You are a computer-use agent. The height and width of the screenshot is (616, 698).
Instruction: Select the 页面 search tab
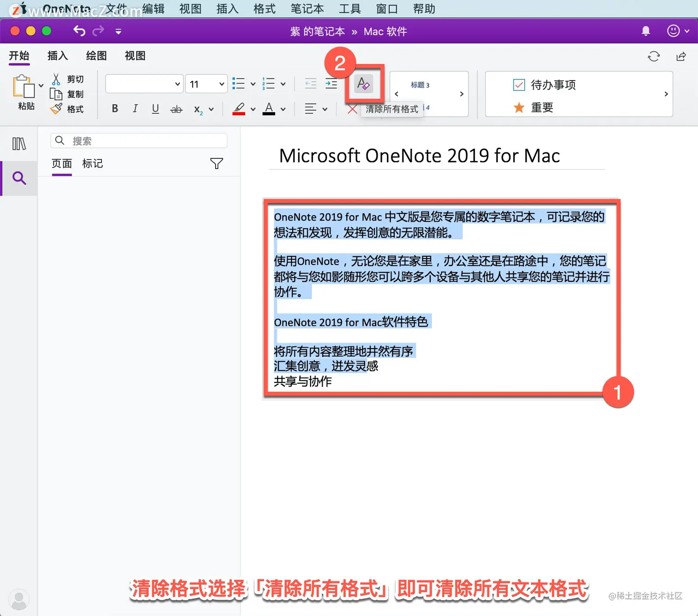[x=62, y=163]
